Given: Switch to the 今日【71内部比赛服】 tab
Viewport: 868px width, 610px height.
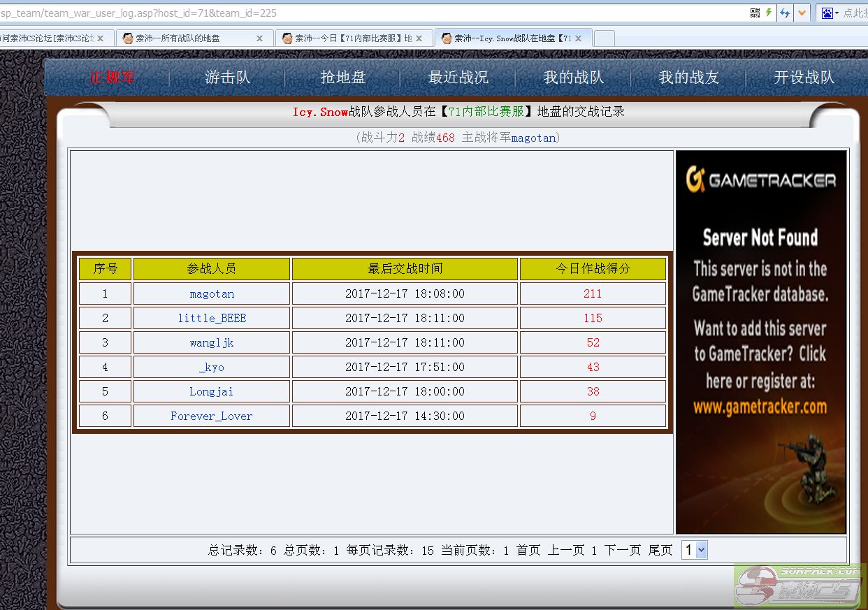Looking at the screenshot, I should 348,38.
